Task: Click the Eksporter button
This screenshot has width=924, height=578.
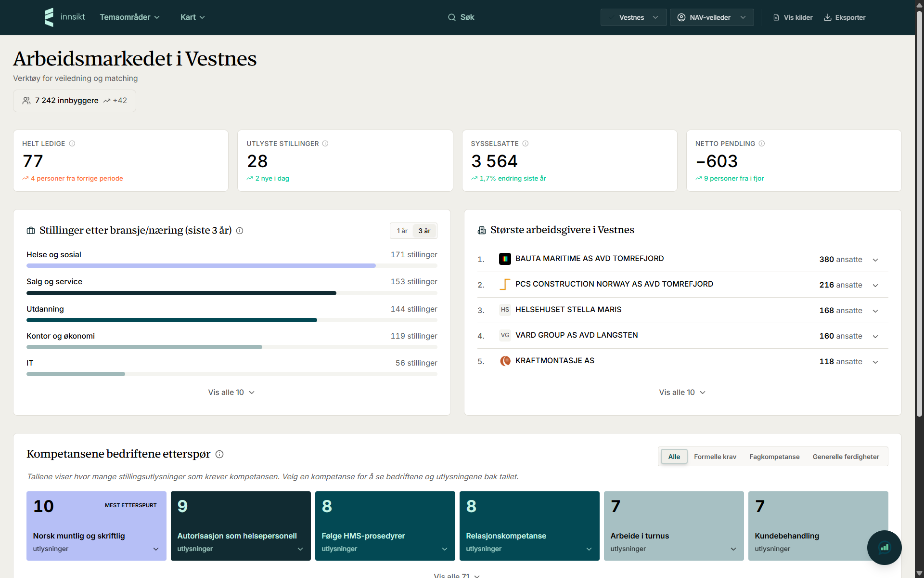Action: 845,17
